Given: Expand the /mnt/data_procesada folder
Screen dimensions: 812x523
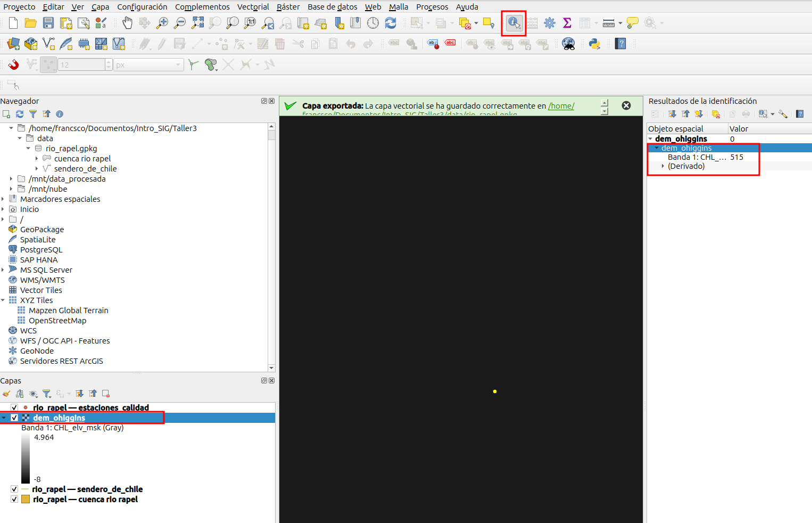Looking at the screenshot, I should (11, 179).
